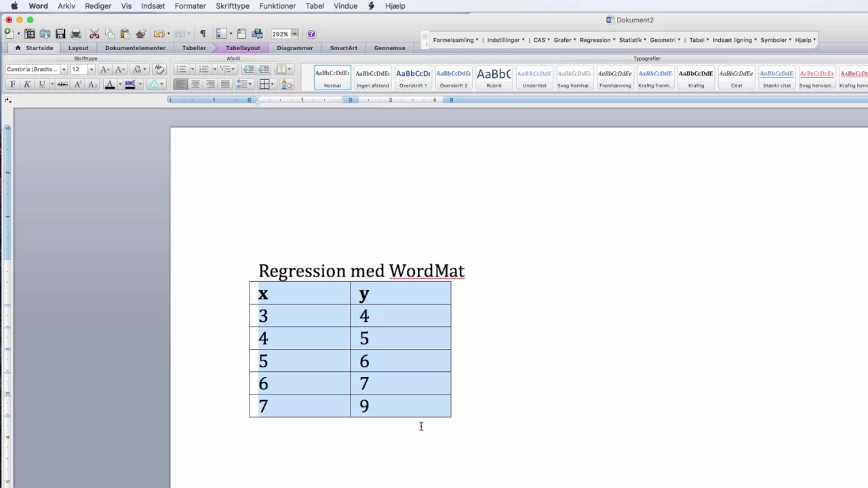Screen dimensions: 868x488
Task: Open the text effects dropdown
Action: tap(157, 85)
